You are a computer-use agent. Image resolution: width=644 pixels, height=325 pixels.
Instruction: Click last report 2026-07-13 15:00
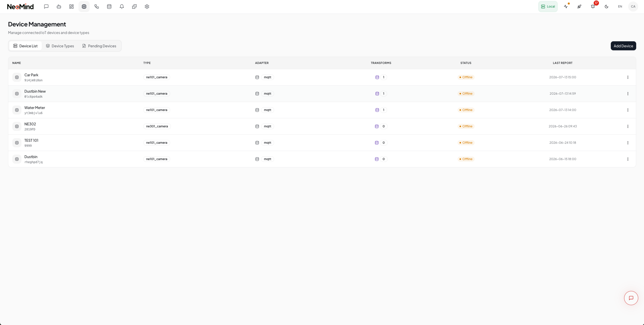(x=563, y=77)
